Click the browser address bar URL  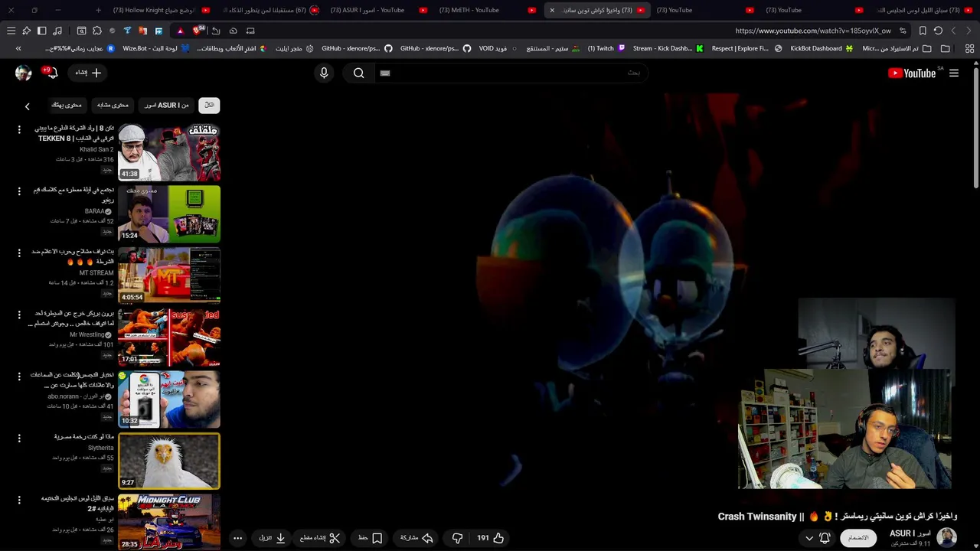pos(812,31)
